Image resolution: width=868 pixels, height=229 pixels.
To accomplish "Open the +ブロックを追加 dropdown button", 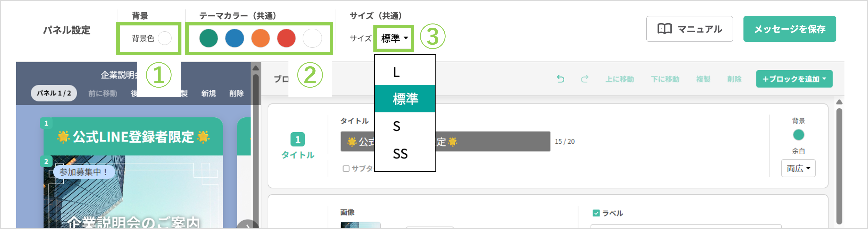I will pos(794,79).
